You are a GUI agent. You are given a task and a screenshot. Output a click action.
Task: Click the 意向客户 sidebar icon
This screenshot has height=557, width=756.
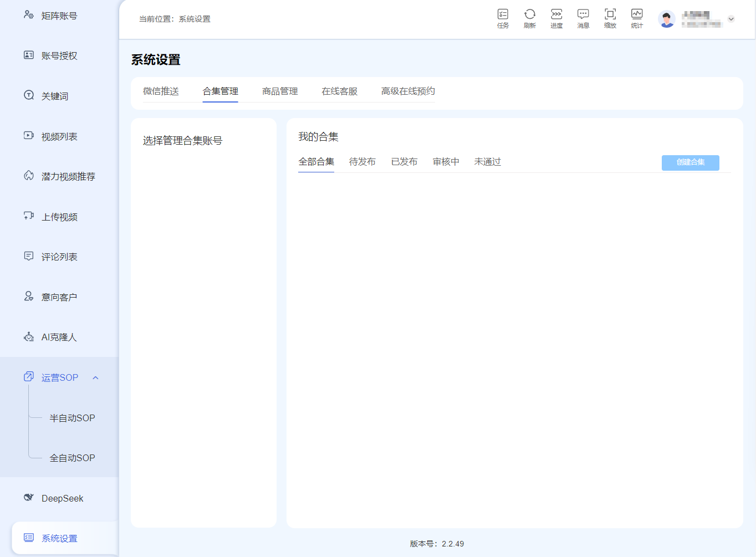coord(29,297)
